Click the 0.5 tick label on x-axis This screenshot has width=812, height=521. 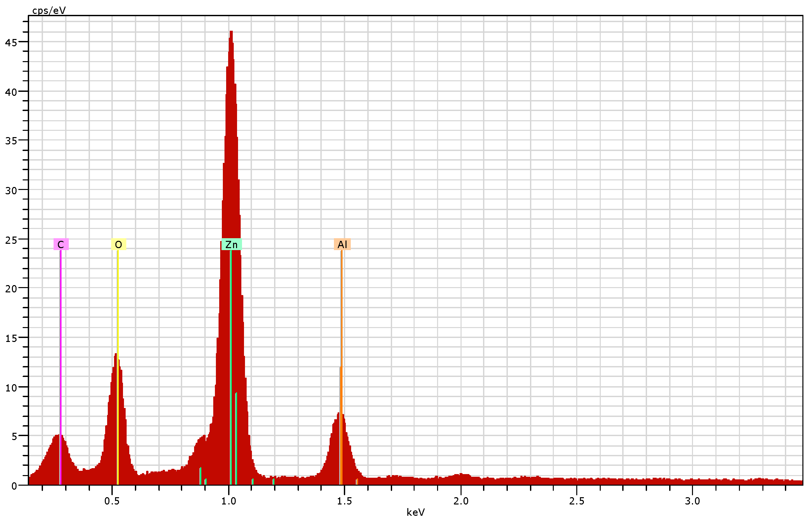(112, 501)
